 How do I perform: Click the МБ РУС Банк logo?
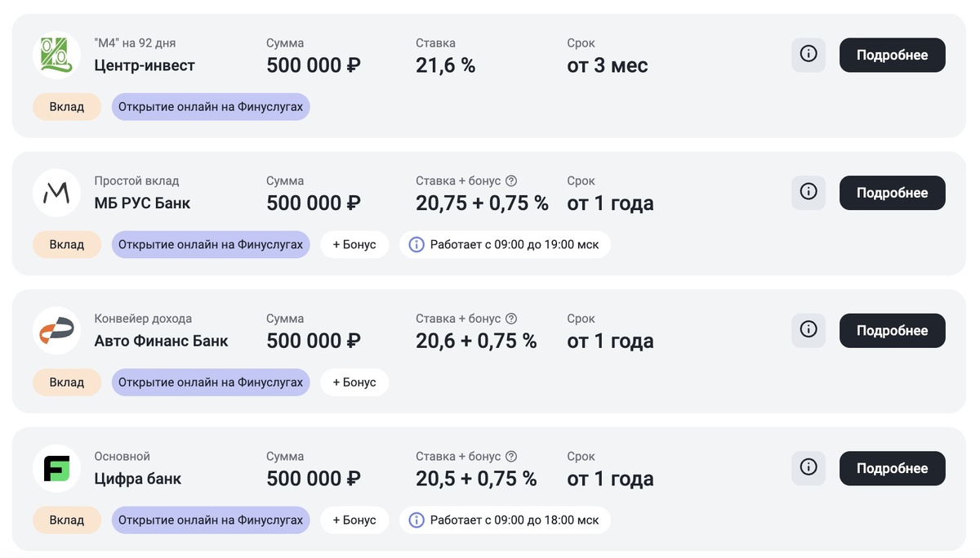coord(56,194)
